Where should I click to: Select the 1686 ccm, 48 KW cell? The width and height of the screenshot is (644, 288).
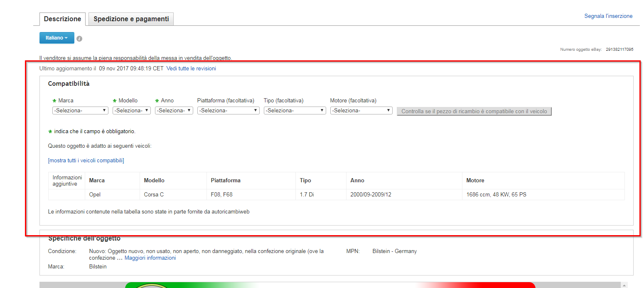click(x=543, y=195)
